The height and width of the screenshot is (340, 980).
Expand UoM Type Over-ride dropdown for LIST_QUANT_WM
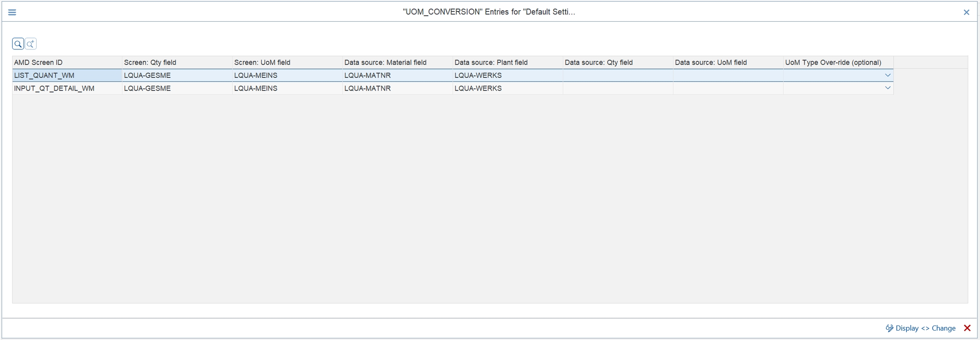pyautogui.click(x=887, y=75)
